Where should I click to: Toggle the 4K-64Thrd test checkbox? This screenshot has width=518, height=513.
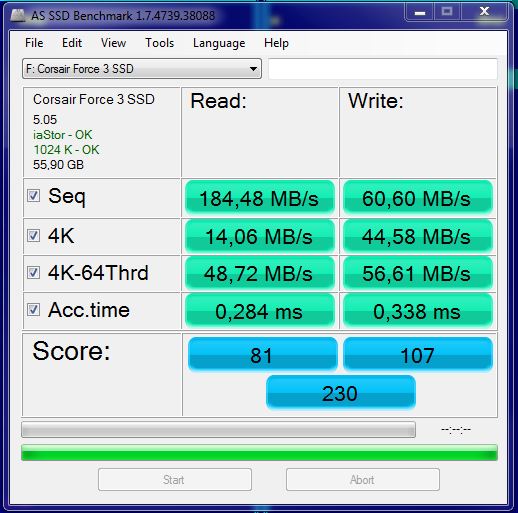[33, 273]
